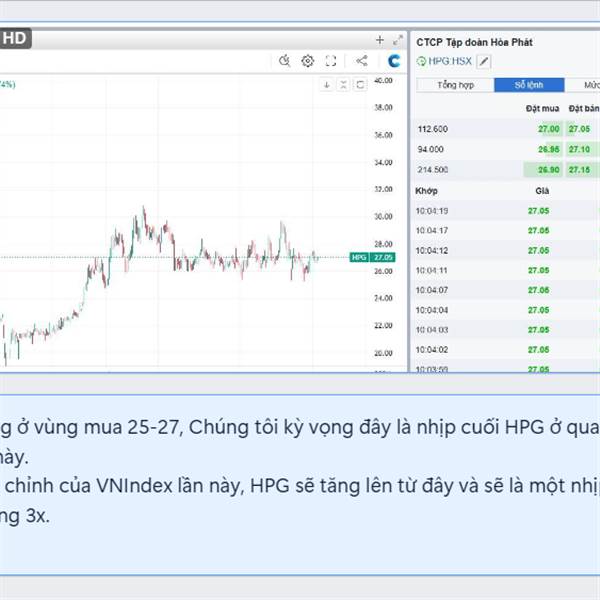
Task: Click the 40.00 label on the price axis
Action: (x=383, y=81)
